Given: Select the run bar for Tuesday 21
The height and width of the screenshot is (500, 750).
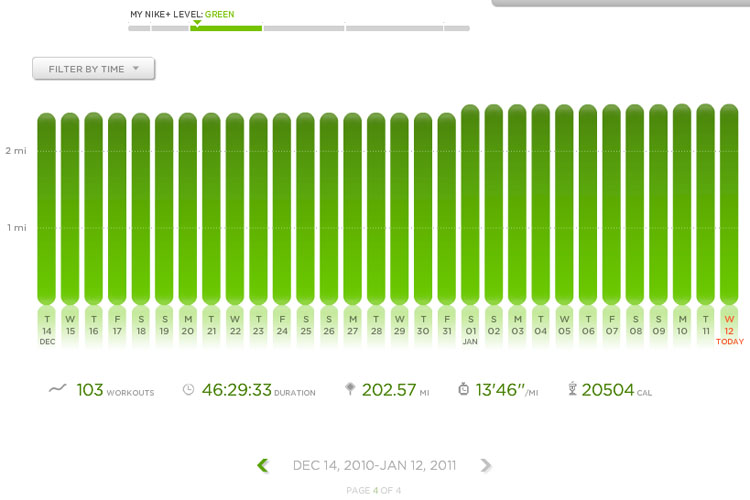Looking at the screenshot, I should (x=211, y=209).
